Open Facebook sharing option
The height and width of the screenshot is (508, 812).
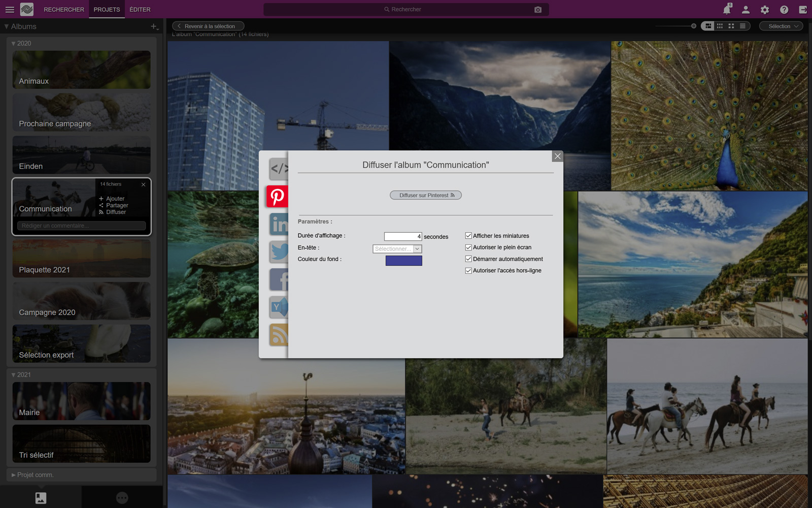279,280
